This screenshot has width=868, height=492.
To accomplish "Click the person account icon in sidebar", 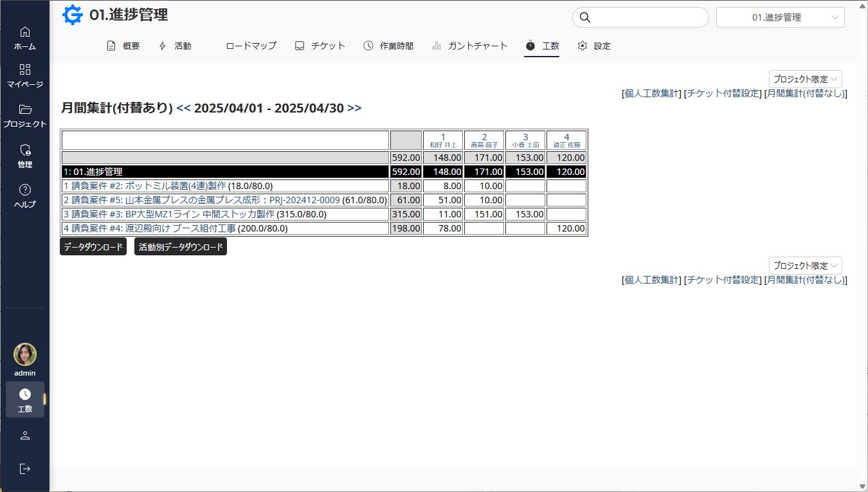I will (25, 436).
